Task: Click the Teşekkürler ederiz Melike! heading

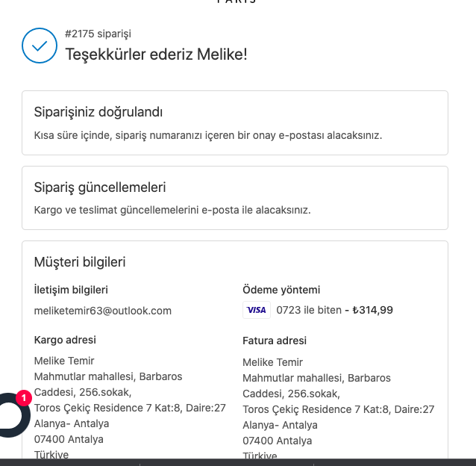Action: [156, 54]
